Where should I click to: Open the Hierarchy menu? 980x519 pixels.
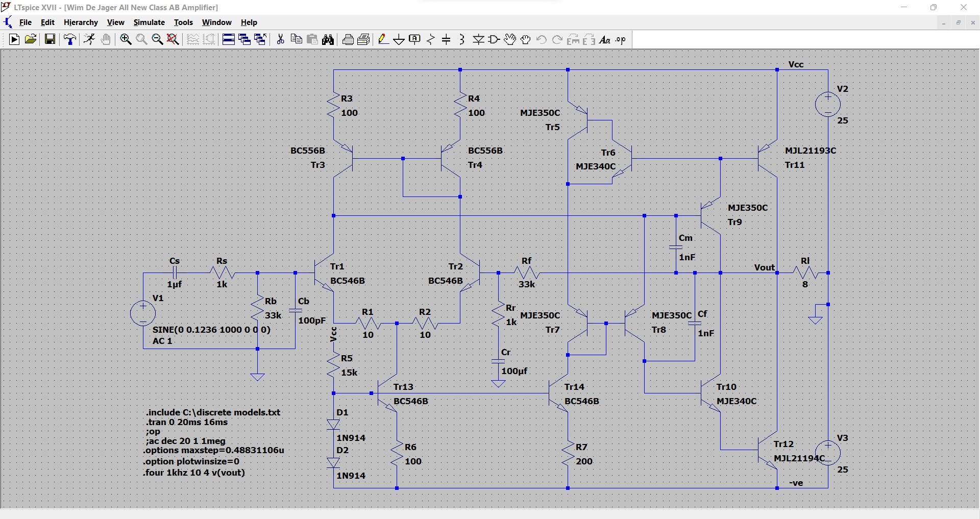click(x=81, y=22)
